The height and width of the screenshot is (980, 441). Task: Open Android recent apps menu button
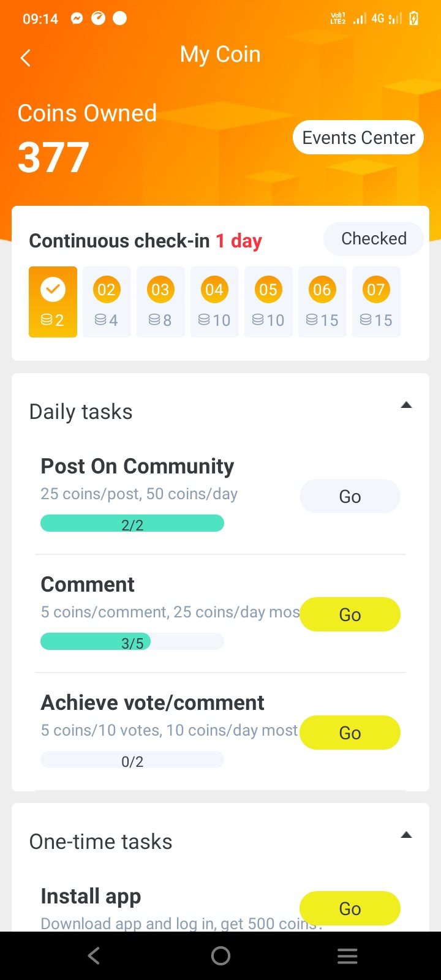[347, 956]
